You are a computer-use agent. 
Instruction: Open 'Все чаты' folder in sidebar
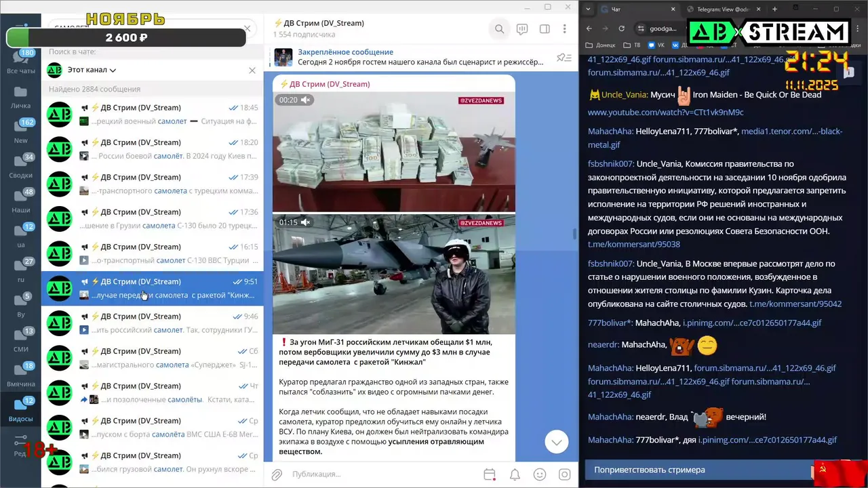(x=20, y=62)
